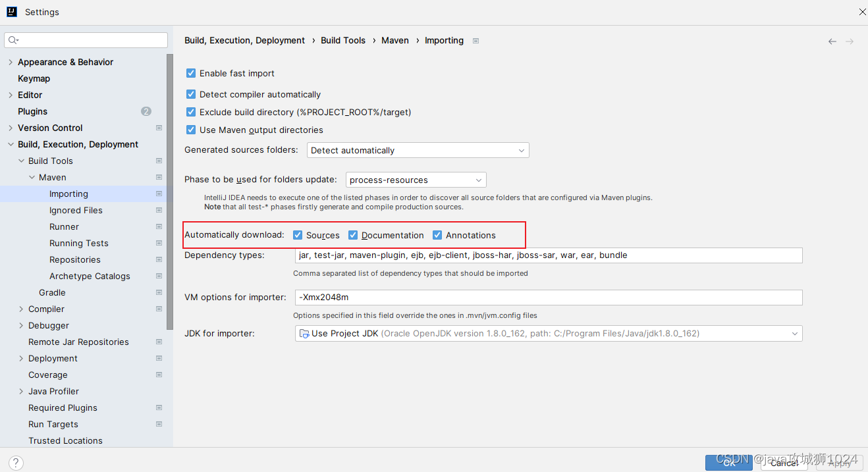
Task: Click project icon on Coverage row
Action: pyautogui.click(x=159, y=375)
